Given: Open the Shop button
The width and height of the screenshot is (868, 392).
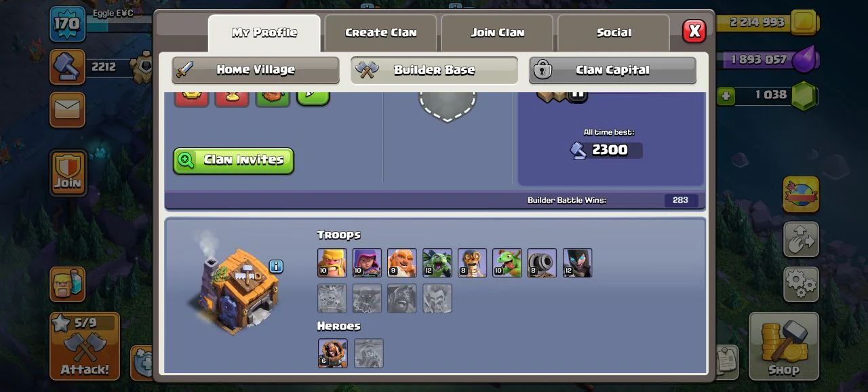Looking at the screenshot, I should coord(784,346).
